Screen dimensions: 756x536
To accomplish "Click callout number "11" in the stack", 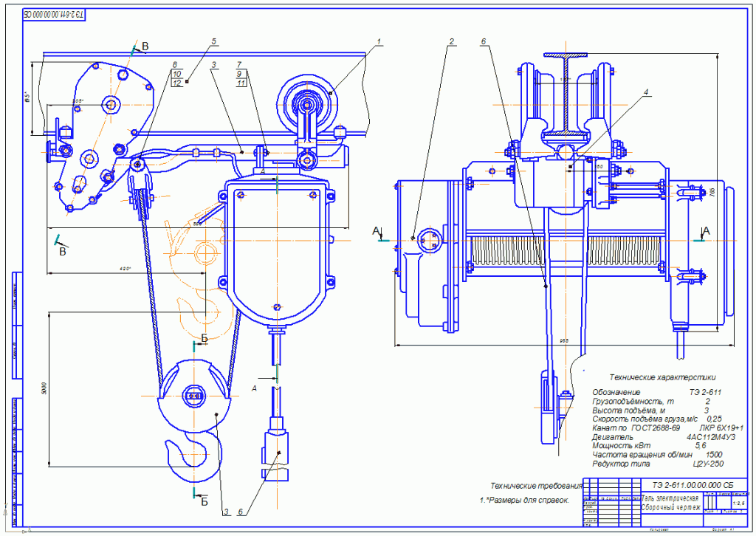I will (241, 83).
